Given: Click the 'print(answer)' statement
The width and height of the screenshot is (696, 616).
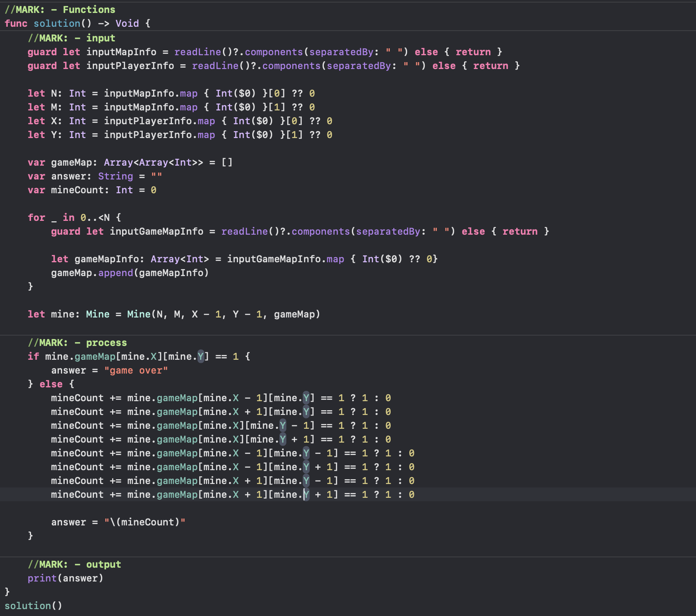Looking at the screenshot, I should pyautogui.click(x=66, y=578).
